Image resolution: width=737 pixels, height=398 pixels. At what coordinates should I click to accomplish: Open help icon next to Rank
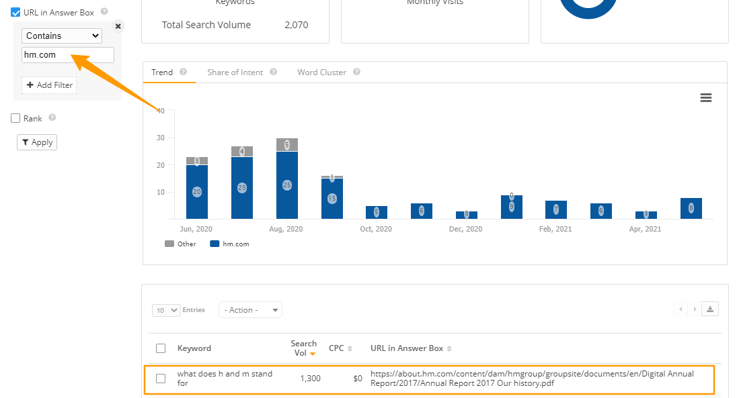[52, 117]
